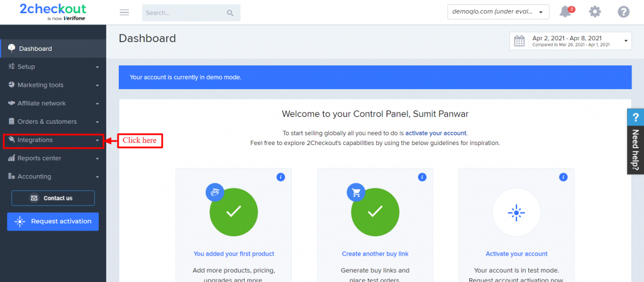This screenshot has width=644, height=282.
Task: Click the search magnifier icon
Action: [x=230, y=13]
